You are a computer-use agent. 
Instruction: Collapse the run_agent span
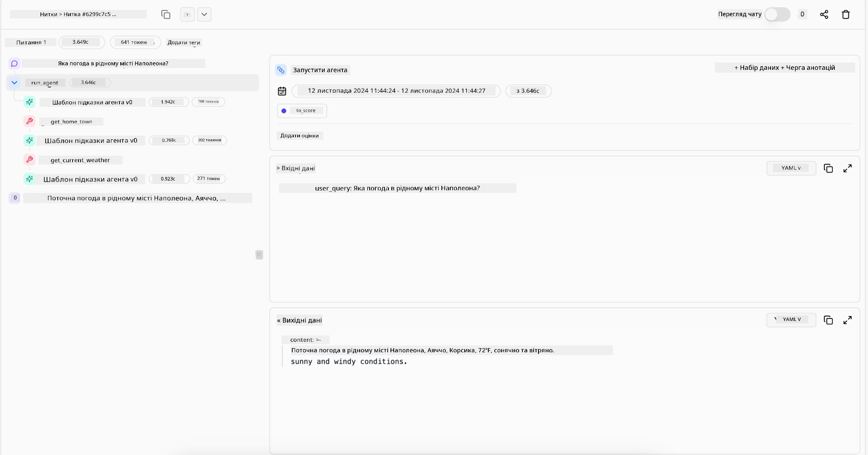(14, 83)
